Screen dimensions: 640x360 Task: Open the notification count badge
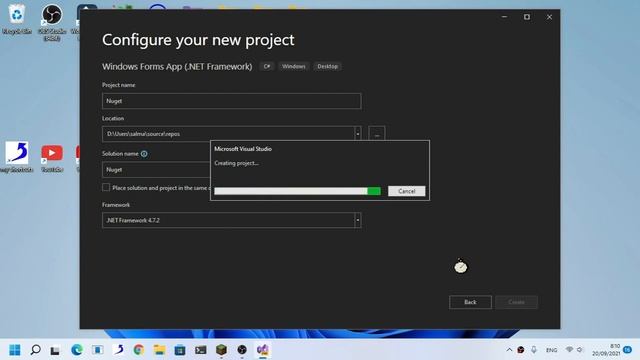pyautogui.click(x=627, y=350)
